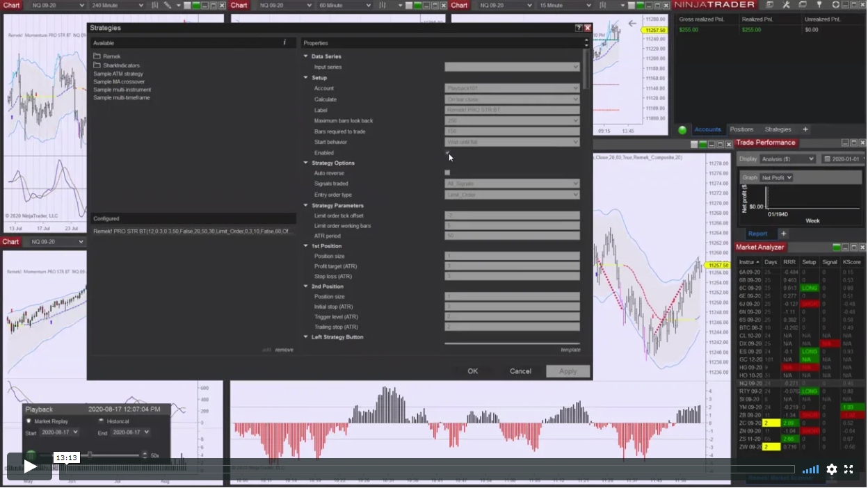The height and width of the screenshot is (488, 868).
Task: Switch to the Positions tab
Action: point(741,129)
